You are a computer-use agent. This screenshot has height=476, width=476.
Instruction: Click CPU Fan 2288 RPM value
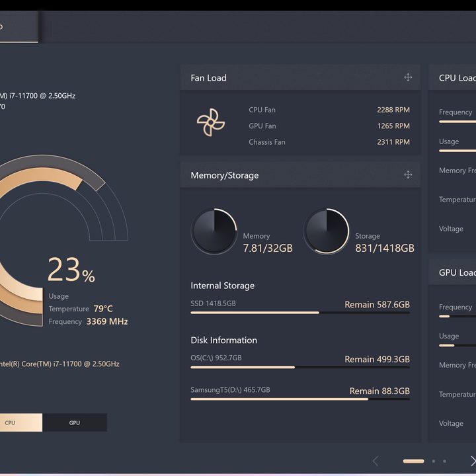393,110
